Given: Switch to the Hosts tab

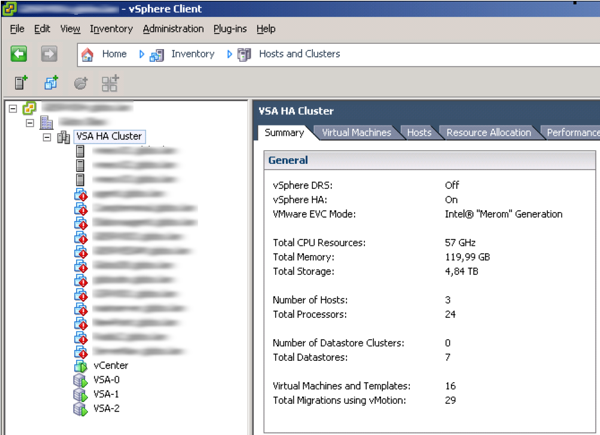Looking at the screenshot, I should pos(419,132).
